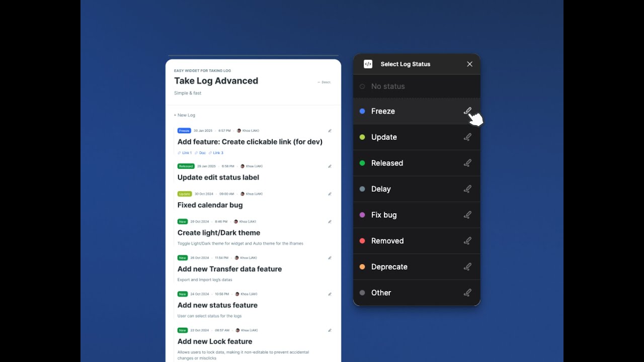Open the Link 3 hyperlink

216,153
